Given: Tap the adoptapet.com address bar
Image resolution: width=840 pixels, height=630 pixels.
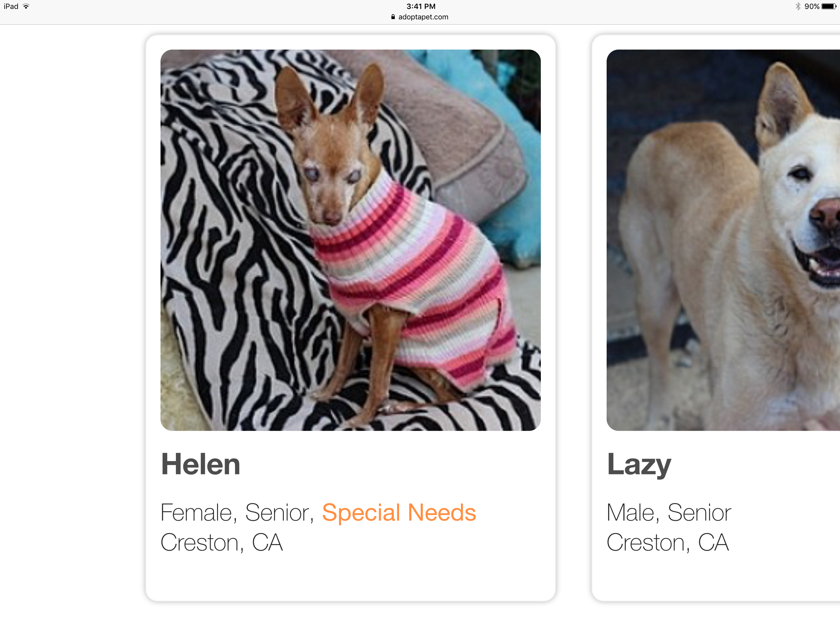Looking at the screenshot, I should (420, 17).
